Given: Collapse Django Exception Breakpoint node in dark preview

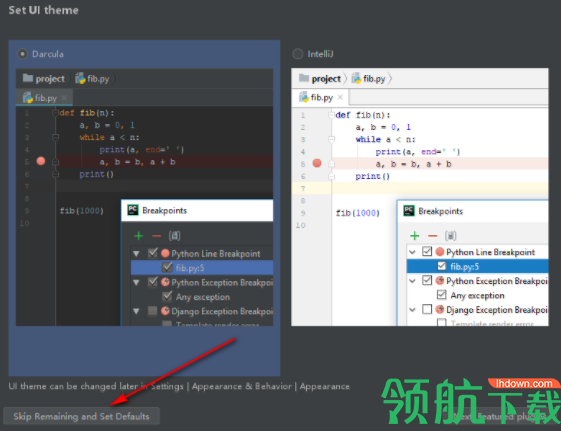Looking at the screenshot, I should coord(136,311).
